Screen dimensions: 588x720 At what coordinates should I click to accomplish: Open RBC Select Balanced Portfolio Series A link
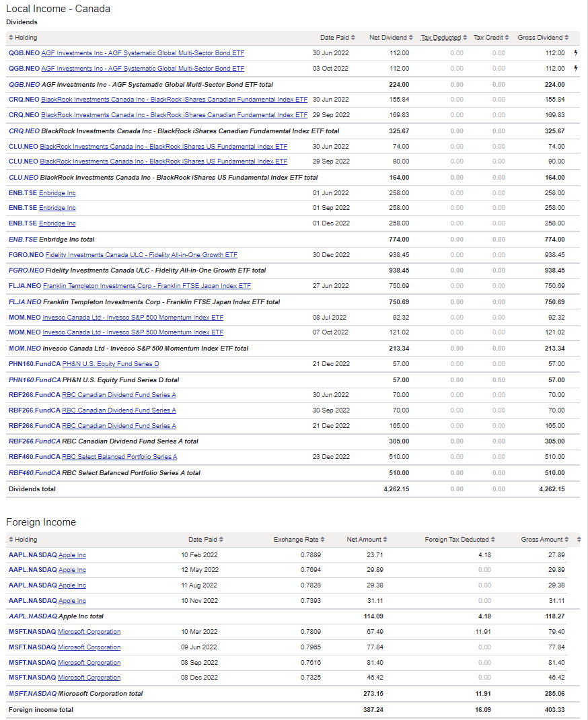click(x=119, y=457)
